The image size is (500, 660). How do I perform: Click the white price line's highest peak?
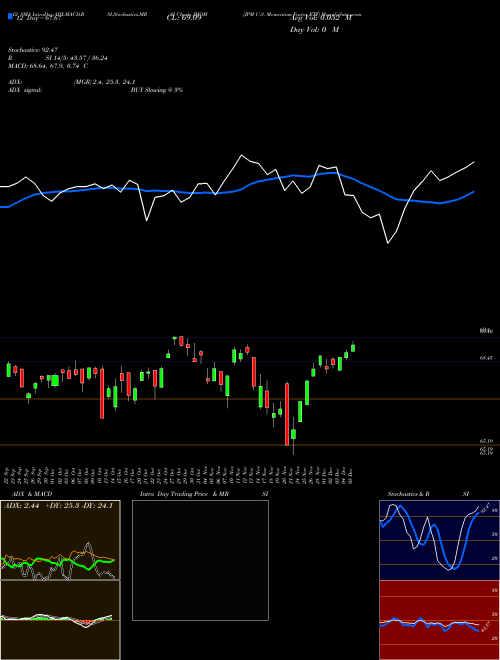coord(242,155)
